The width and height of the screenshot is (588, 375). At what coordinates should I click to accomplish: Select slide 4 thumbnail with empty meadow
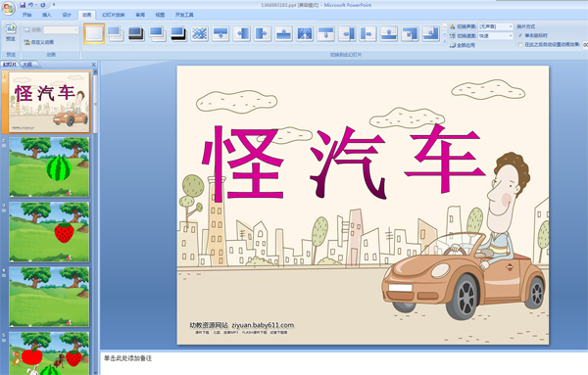[49, 297]
